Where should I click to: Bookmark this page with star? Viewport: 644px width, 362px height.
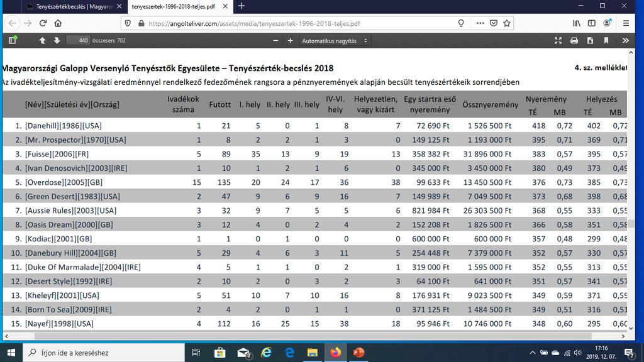[507, 23]
